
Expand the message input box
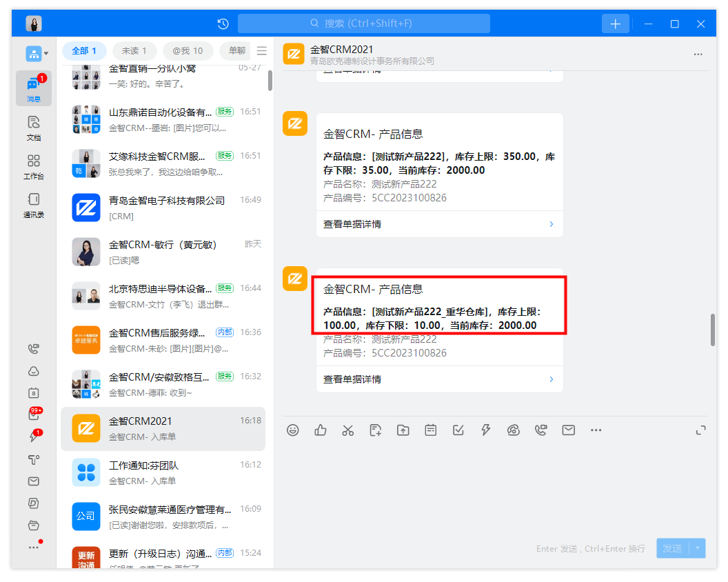tap(700, 430)
